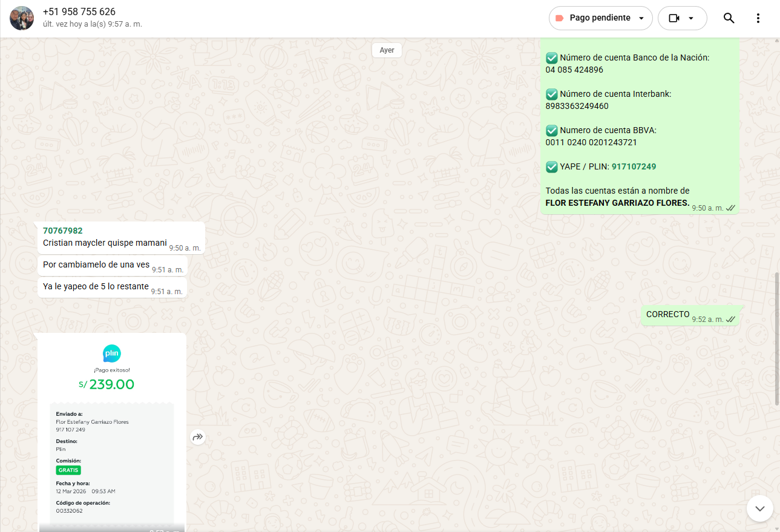Click the green check emoji beside Interbank account
780x532 pixels.
(x=551, y=94)
